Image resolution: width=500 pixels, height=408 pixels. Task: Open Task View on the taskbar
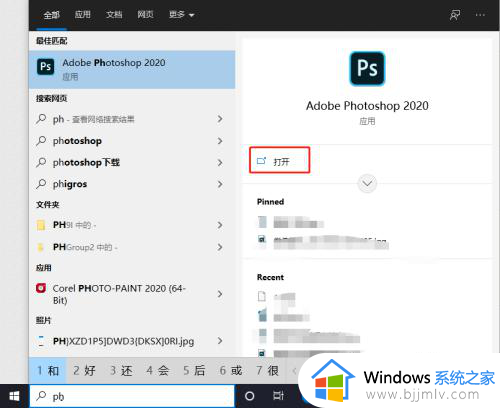coord(278,396)
